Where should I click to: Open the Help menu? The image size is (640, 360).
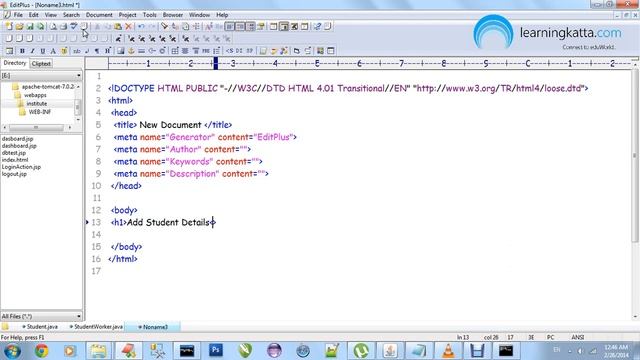[x=222, y=15]
